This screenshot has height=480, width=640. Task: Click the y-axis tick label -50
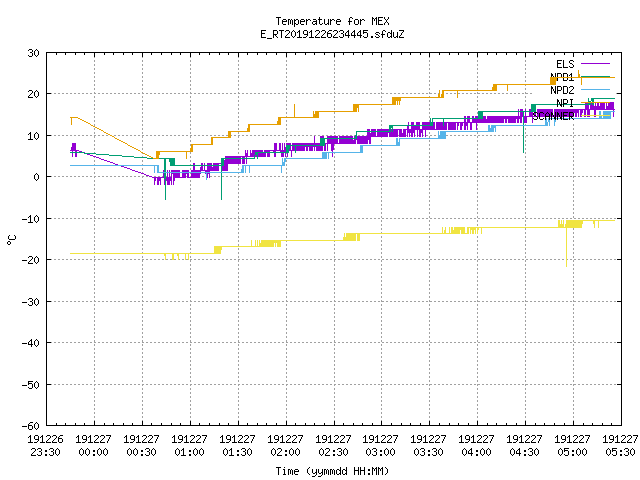click(x=31, y=385)
